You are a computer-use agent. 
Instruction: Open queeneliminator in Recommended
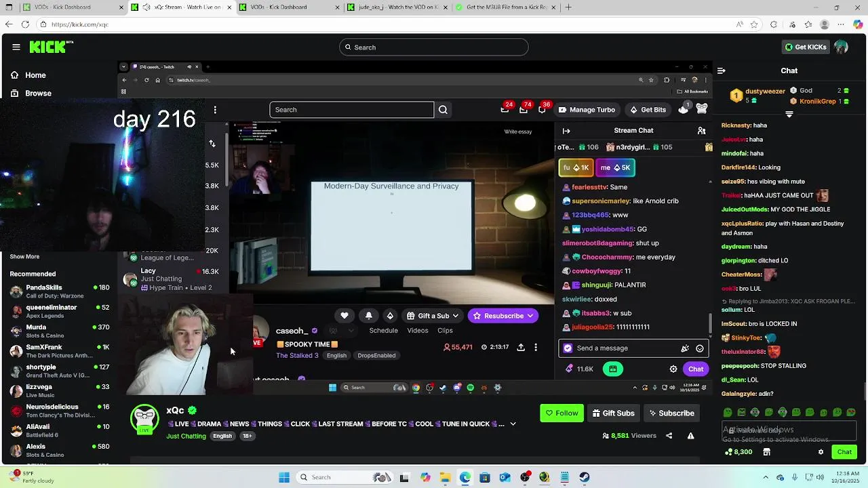60,311
